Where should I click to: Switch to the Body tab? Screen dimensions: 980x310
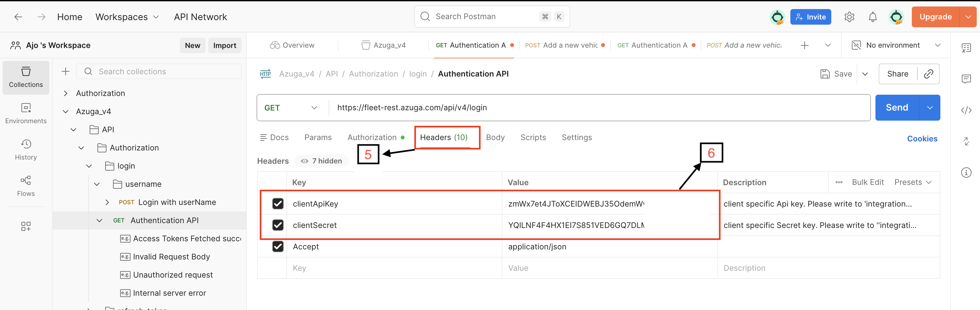(x=495, y=137)
